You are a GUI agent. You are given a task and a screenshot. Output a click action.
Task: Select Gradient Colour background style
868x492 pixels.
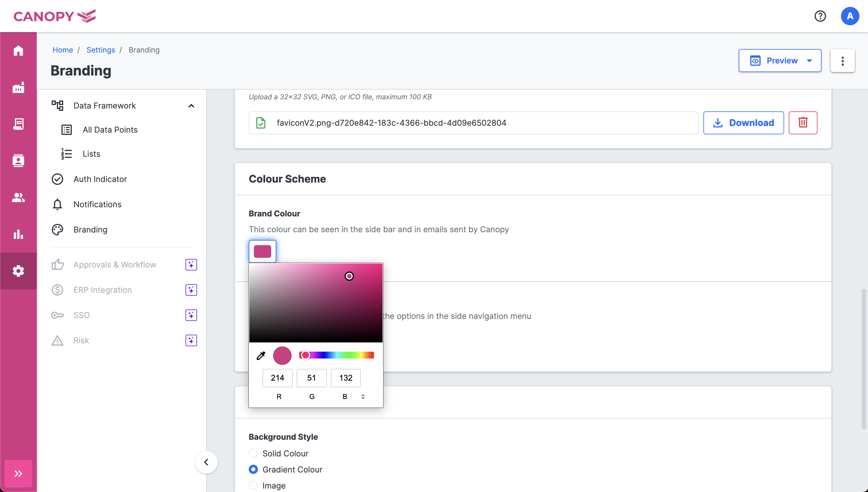[253, 469]
